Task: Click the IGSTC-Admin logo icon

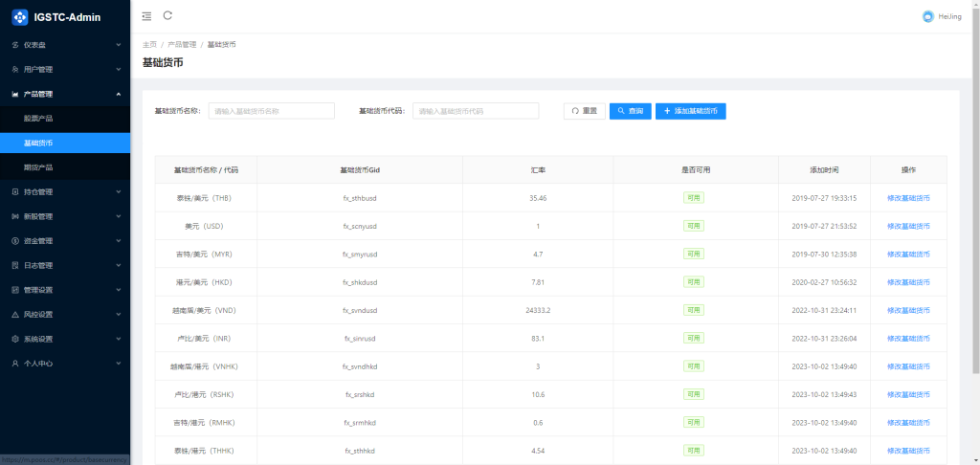Action: (19, 17)
